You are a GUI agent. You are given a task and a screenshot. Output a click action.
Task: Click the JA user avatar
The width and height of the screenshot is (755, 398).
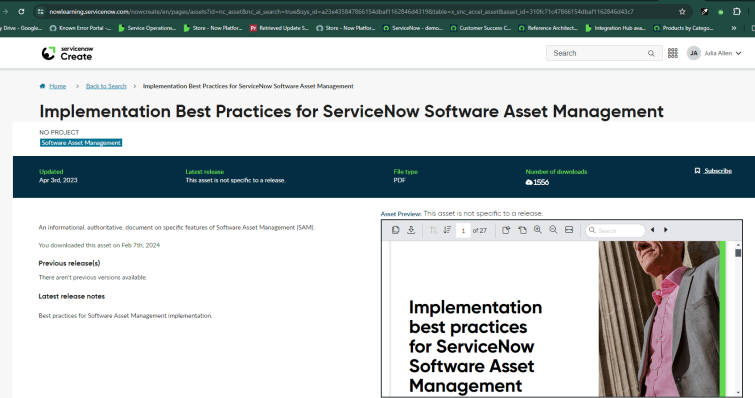693,53
